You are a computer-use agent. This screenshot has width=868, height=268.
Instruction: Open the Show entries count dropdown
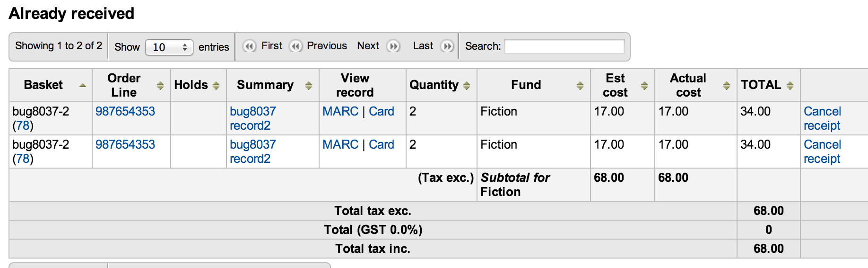pyautogui.click(x=169, y=47)
